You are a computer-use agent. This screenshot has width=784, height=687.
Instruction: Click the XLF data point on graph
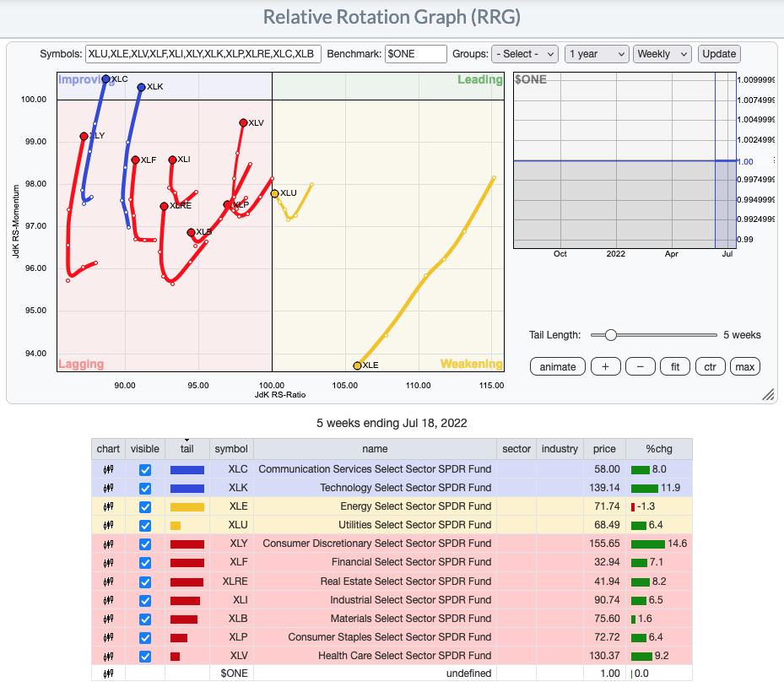tap(135, 160)
